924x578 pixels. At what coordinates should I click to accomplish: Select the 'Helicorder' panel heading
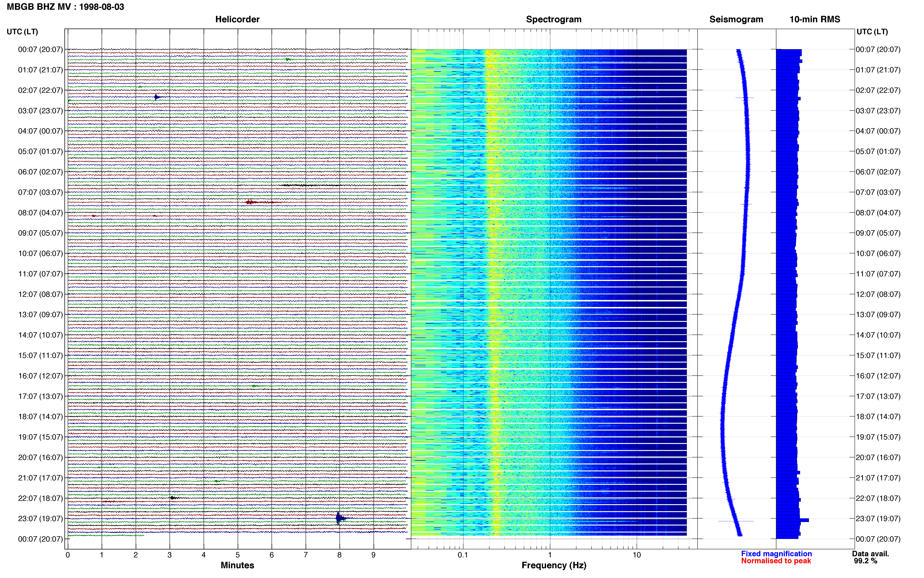237,20
